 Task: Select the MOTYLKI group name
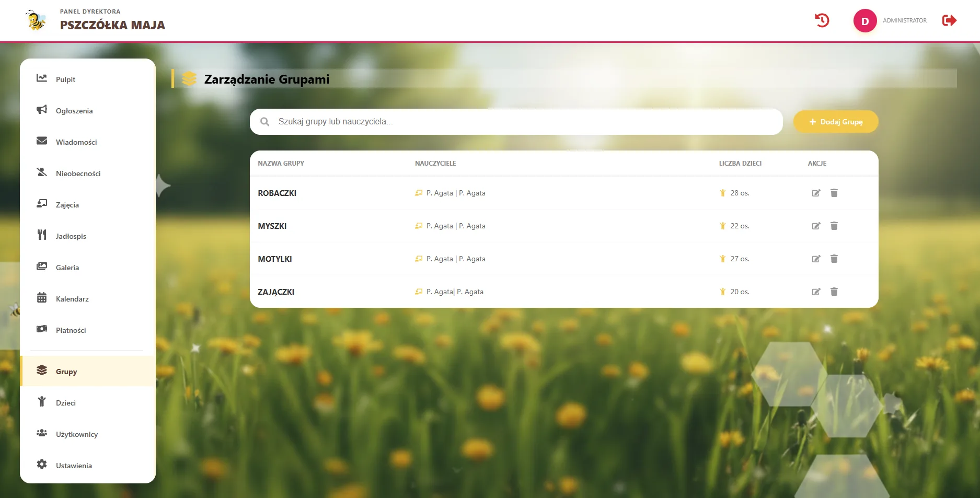tap(275, 259)
